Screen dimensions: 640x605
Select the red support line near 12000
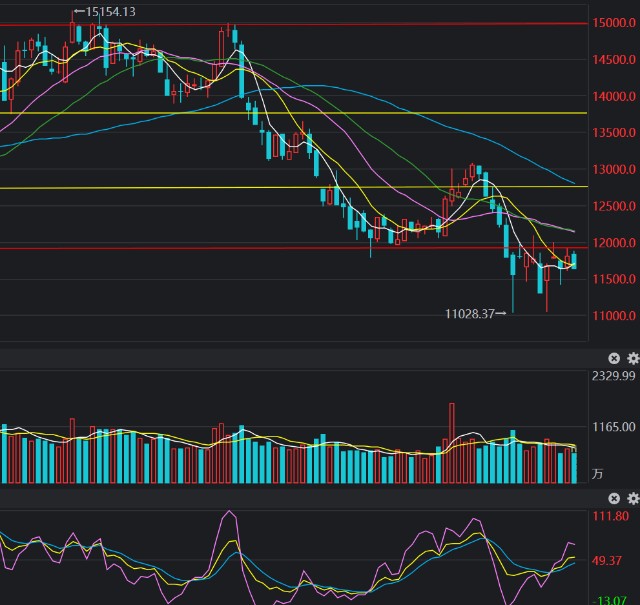294,248
